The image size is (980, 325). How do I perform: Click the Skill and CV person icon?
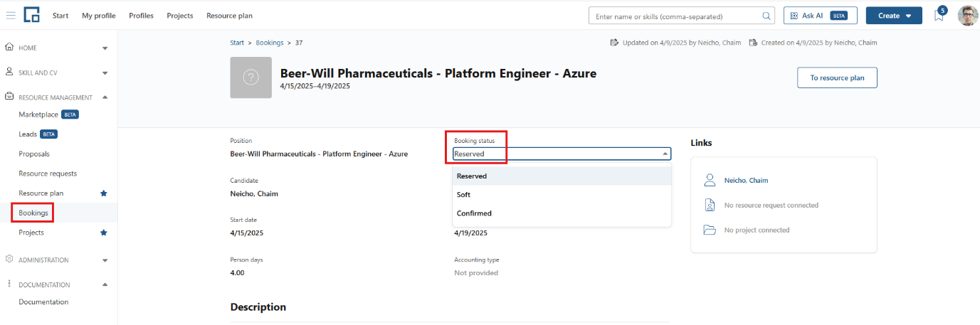[x=9, y=72]
